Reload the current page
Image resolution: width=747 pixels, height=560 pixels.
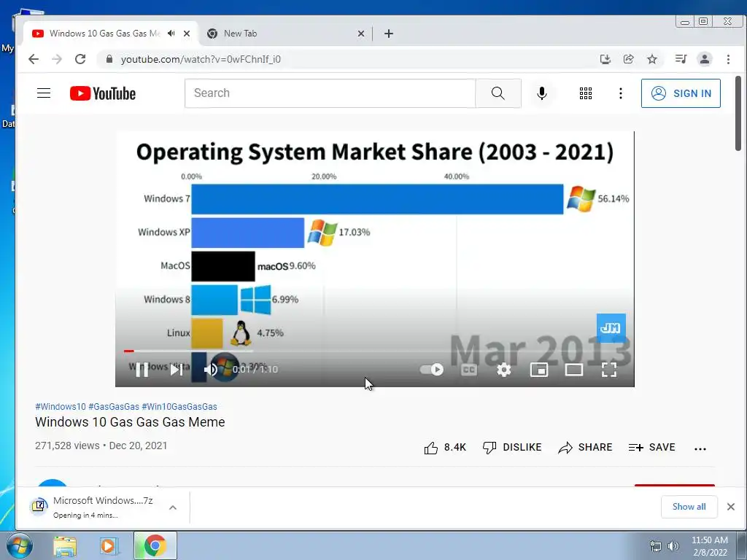[80, 59]
